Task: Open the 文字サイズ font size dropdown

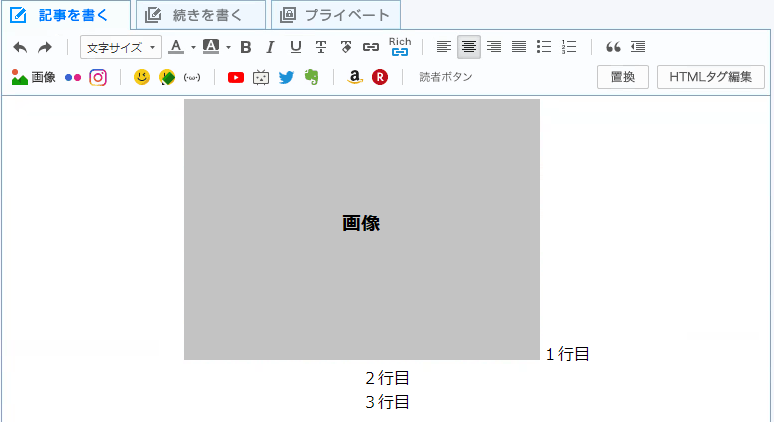Action: [x=121, y=47]
